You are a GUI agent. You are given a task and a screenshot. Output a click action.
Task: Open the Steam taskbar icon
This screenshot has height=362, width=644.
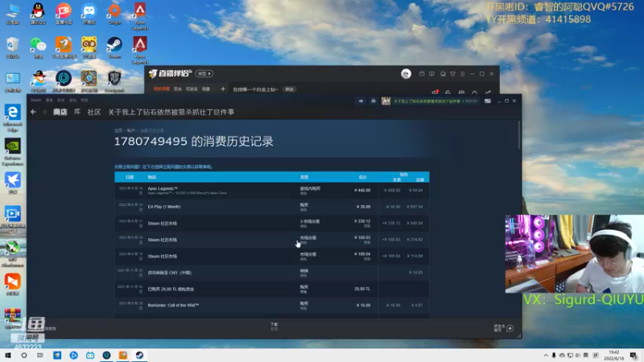point(139,356)
